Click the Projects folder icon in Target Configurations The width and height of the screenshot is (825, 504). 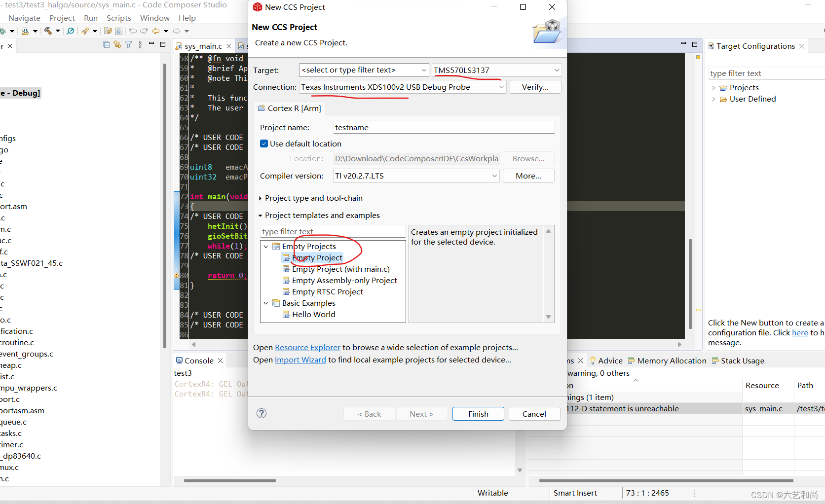723,88
